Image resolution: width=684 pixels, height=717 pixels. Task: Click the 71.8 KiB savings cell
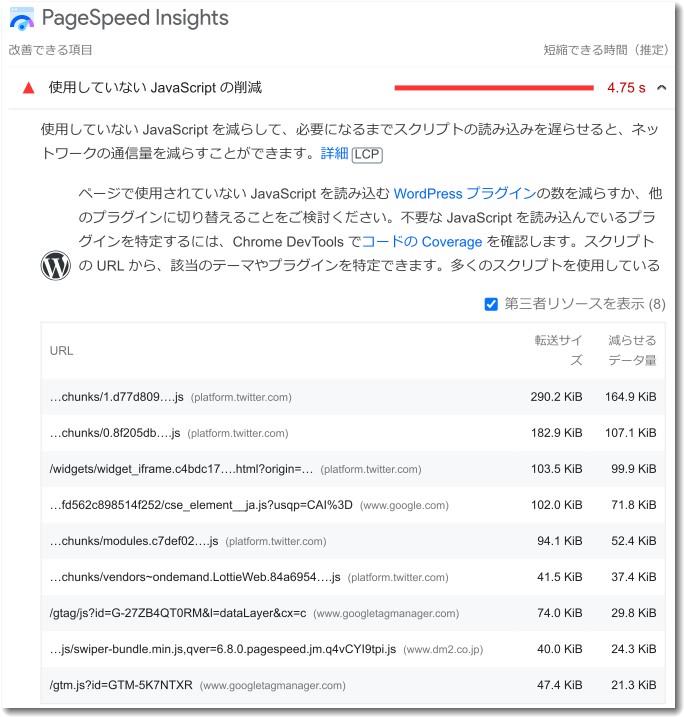(x=634, y=505)
